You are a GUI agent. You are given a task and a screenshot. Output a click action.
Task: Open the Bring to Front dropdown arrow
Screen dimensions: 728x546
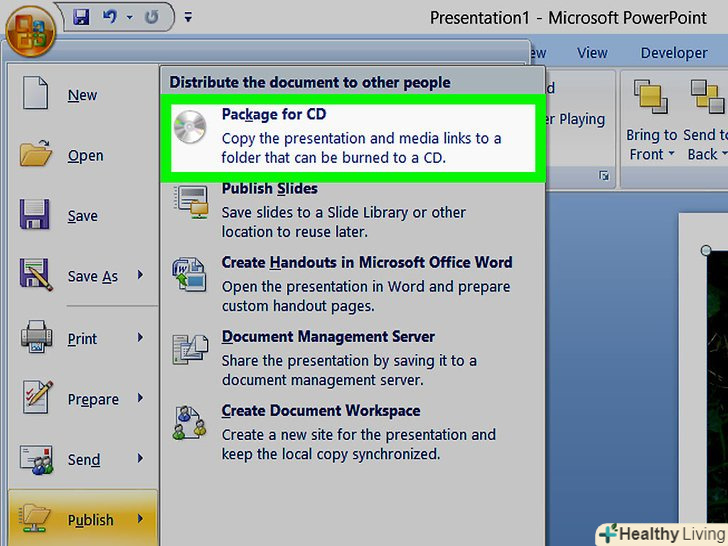tap(671, 154)
